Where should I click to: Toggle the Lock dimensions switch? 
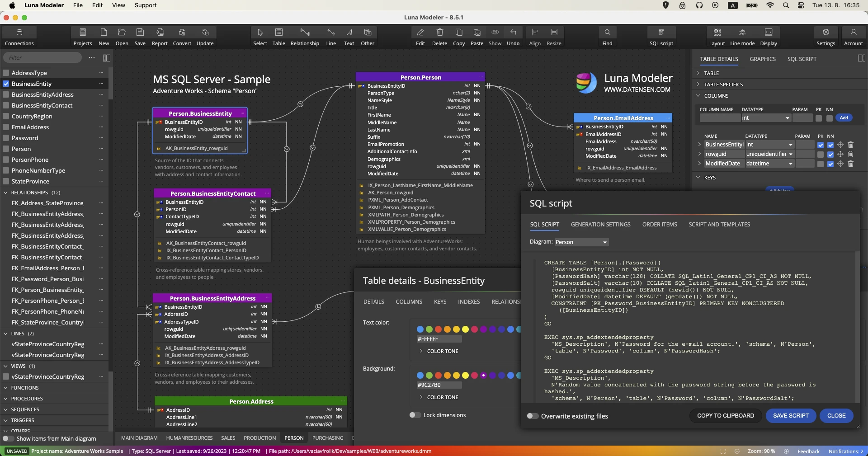[x=415, y=415]
